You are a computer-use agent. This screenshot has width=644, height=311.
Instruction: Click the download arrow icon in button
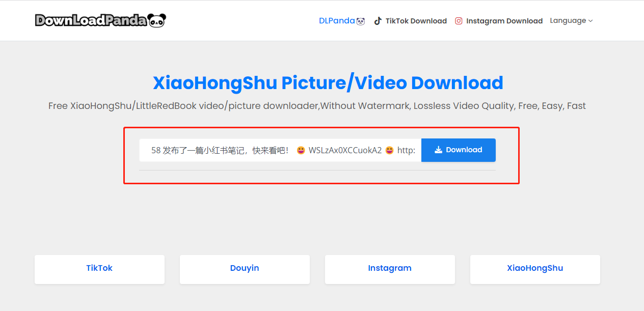[x=438, y=150]
